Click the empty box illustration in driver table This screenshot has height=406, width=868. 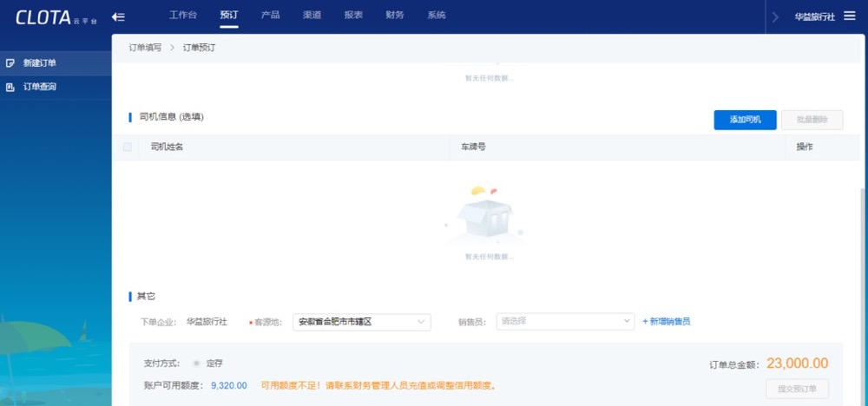484,214
